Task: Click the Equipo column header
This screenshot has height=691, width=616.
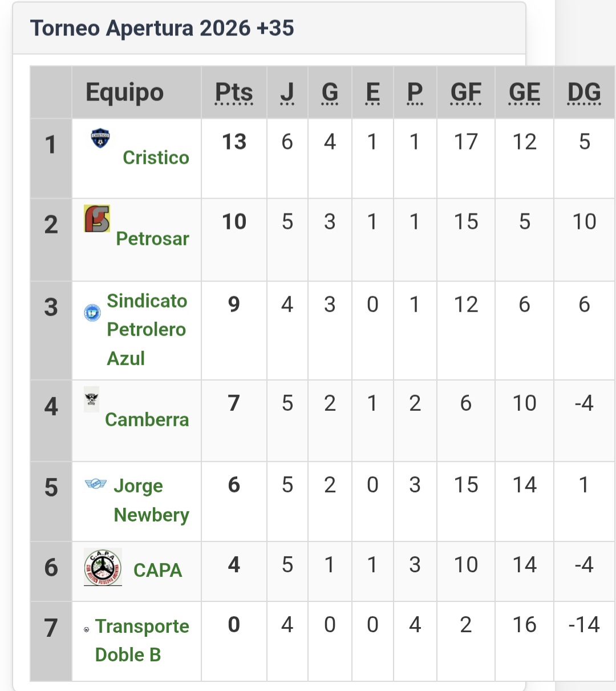Action: 124,92
